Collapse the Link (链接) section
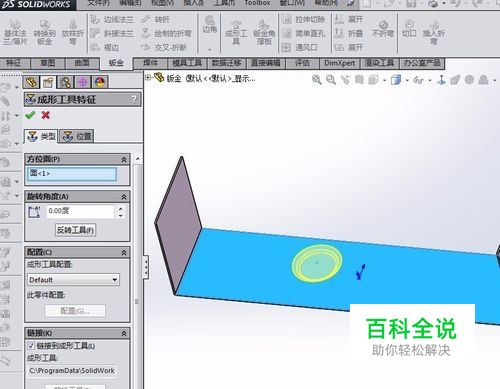This screenshot has width=500, height=389. [x=124, y=333]
